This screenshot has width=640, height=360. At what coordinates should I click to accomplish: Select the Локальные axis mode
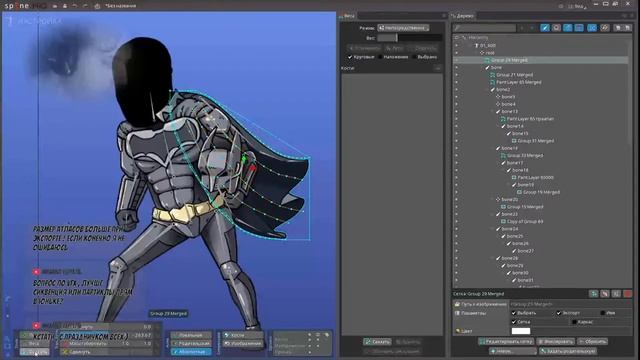[191, 335]
